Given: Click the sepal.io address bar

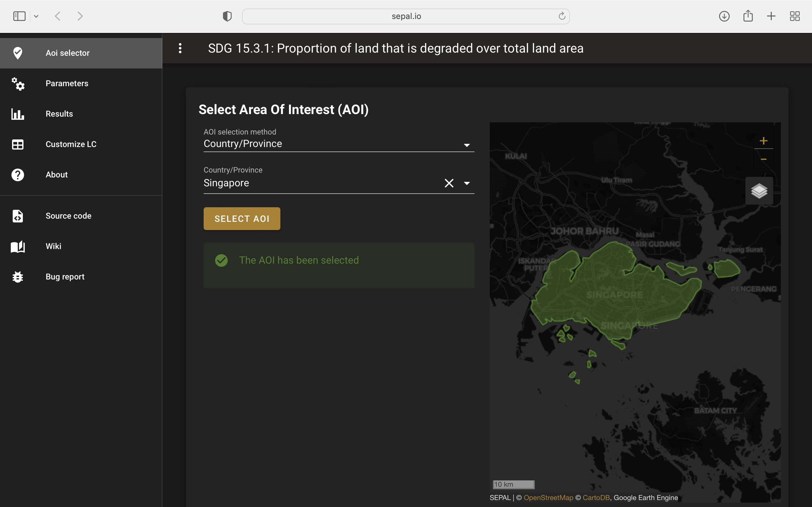Looking at the screenshot, I should point(406,16).
